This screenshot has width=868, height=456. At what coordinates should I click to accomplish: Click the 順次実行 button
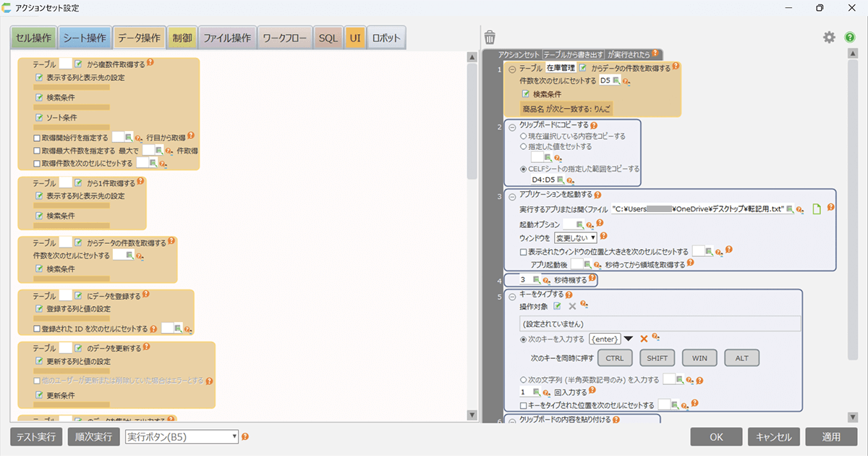click(93, 437)
